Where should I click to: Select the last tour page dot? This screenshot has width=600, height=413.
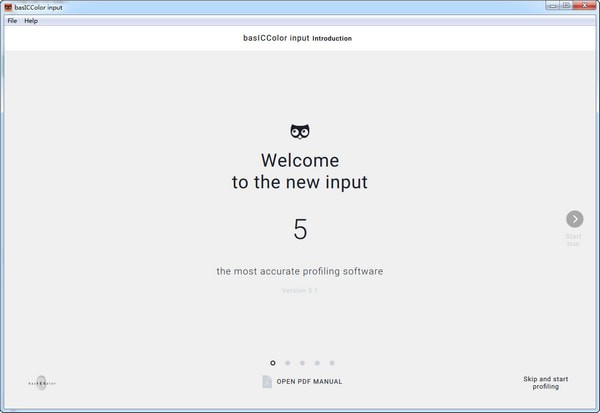click(x=332, y=363)
